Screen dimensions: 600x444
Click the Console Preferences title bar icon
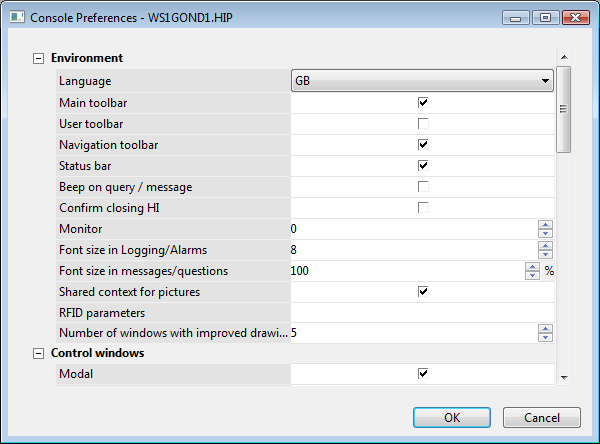click(x=13, y=17)
